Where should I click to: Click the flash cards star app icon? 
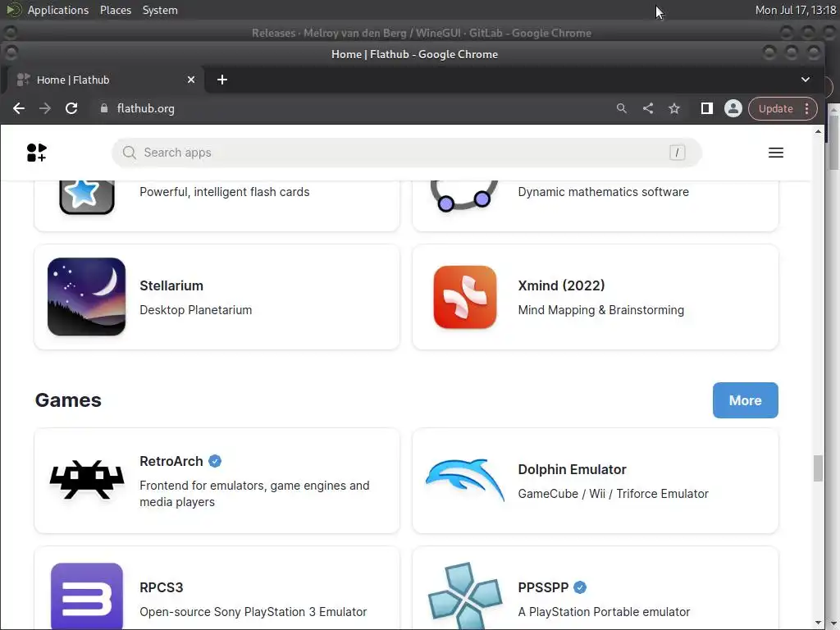tap(86, 197)
